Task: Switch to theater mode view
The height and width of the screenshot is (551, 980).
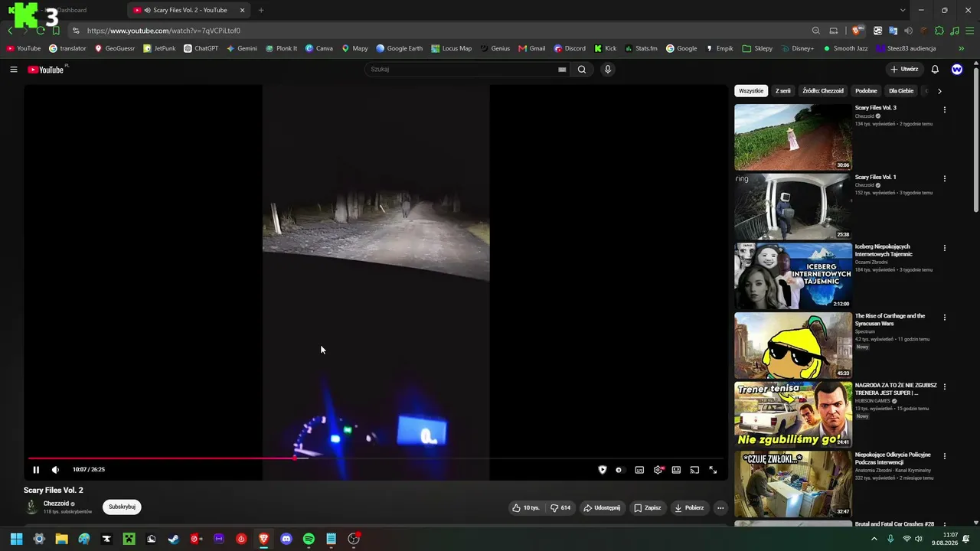Action: tap(676, 470)
